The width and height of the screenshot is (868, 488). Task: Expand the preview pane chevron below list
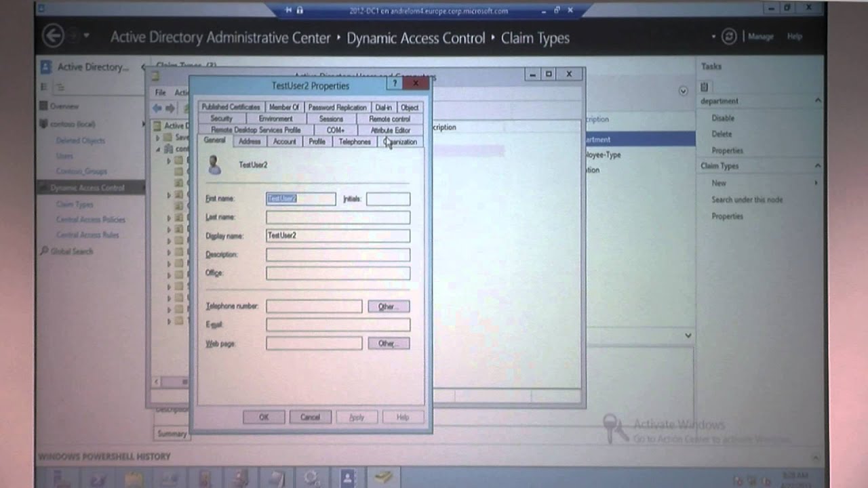[688, 335]
